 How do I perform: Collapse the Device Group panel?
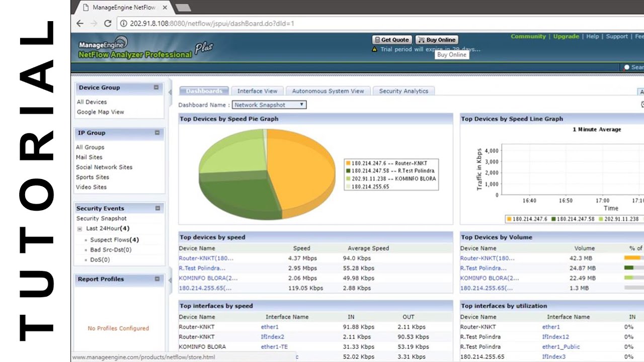[x=156, y=87]
